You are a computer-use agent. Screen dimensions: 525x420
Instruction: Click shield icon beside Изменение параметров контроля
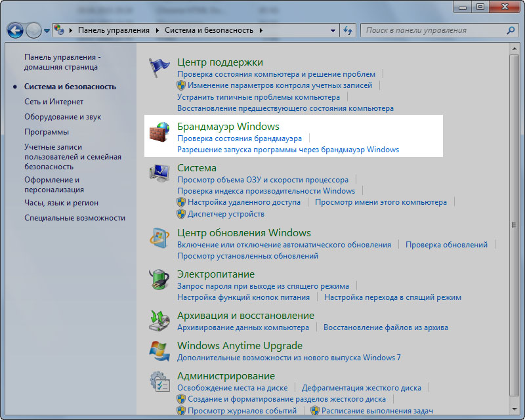click(x=181, y=85)
